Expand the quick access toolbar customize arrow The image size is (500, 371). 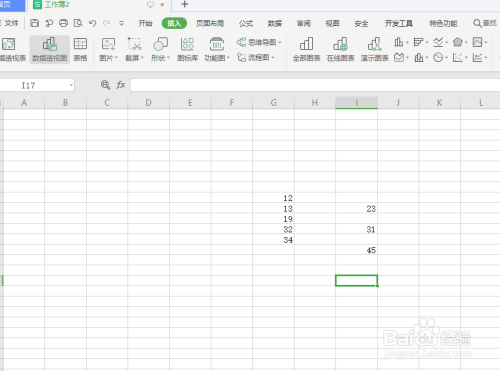(x=121, y=23)
